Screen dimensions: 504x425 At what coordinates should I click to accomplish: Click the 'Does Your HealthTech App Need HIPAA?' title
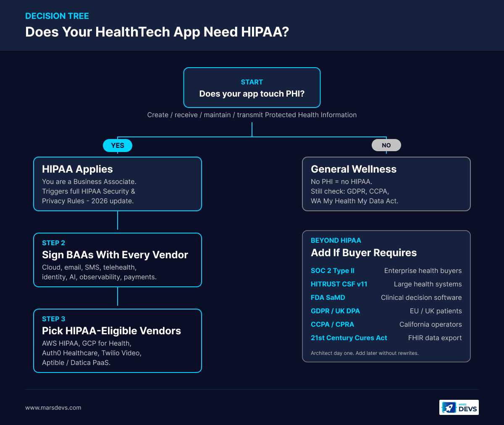(157, 32)
